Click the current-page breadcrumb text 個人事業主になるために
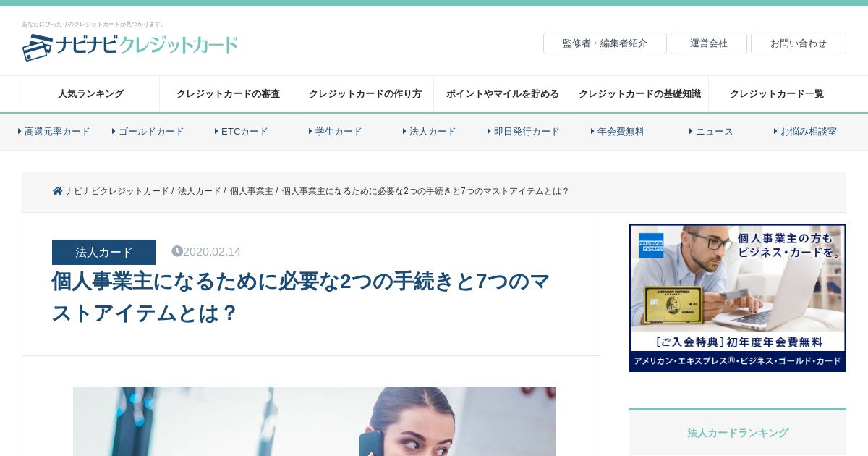868x456 pixels. (425, 191)
